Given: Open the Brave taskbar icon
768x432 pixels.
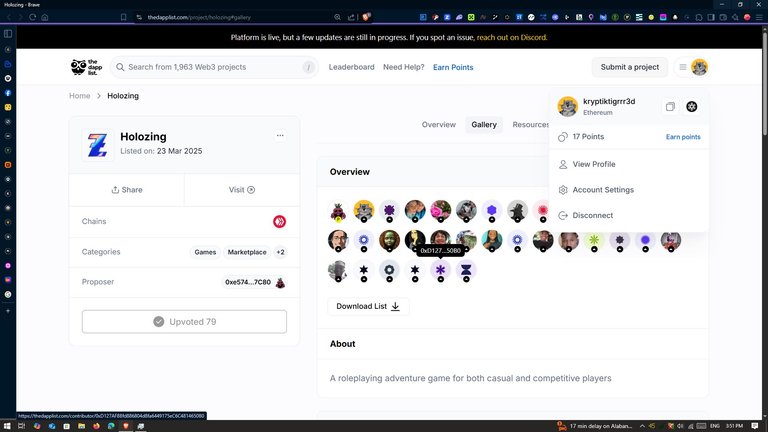Looking at the screenshot, I should coord(126,426).
